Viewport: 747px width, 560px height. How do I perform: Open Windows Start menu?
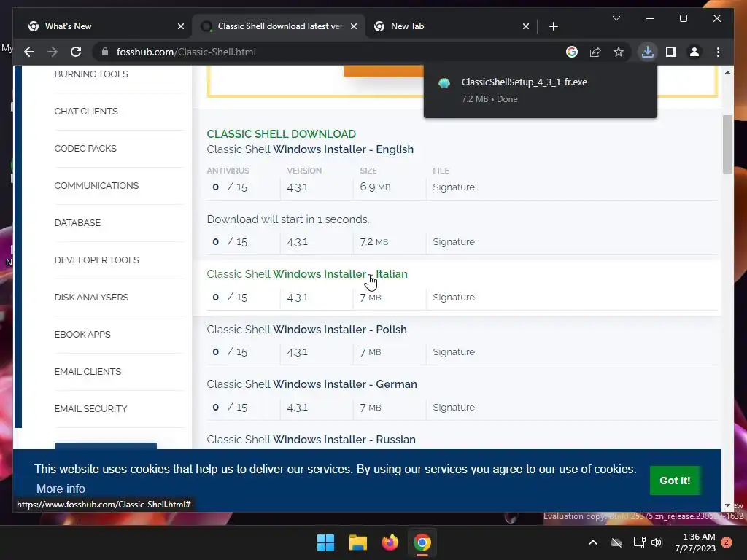[x=326, y=542]
